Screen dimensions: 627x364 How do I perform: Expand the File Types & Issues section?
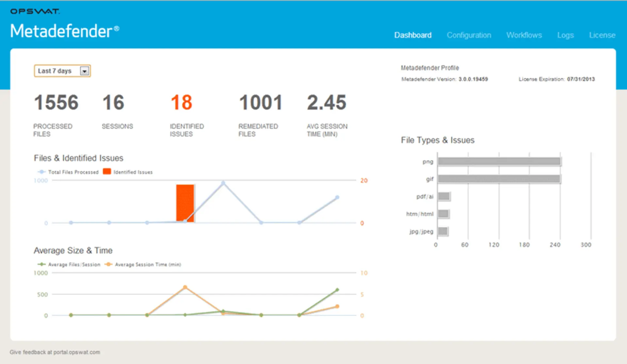pyautogui.click(x=438, y=140)
